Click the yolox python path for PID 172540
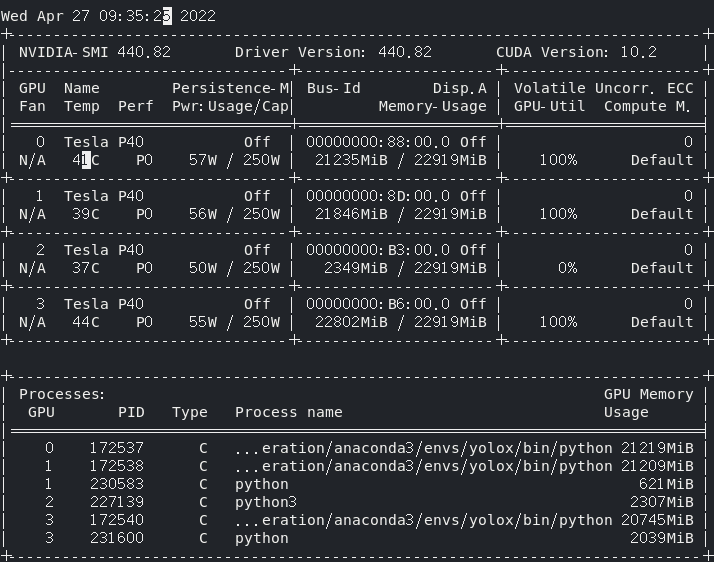Image resolution: width=714 pixels, height=562 pixels. pyautogui.click(x=423, y=521)
